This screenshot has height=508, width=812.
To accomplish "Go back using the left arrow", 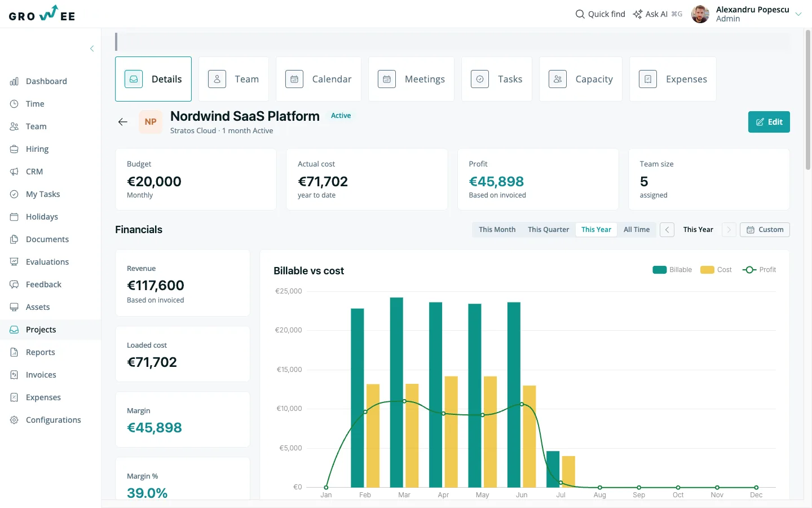I will click(x=123, y=122).
